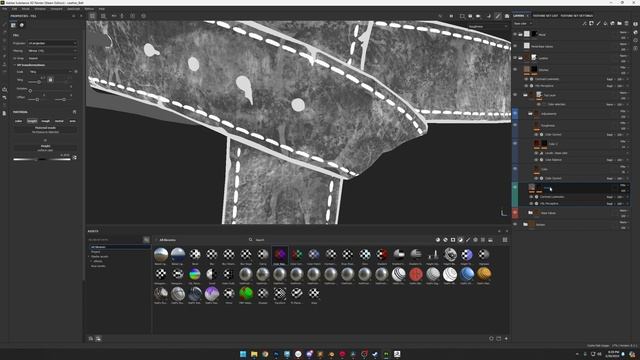This screenshot has width=640, height=360.
Task: Click the export textures icon in left sidebar
Action: click(4, 89)
